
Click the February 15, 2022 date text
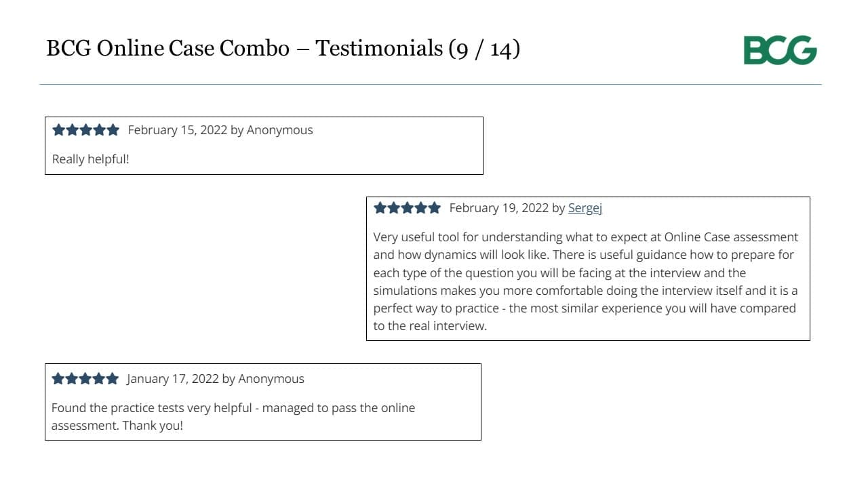click(178, 130)
